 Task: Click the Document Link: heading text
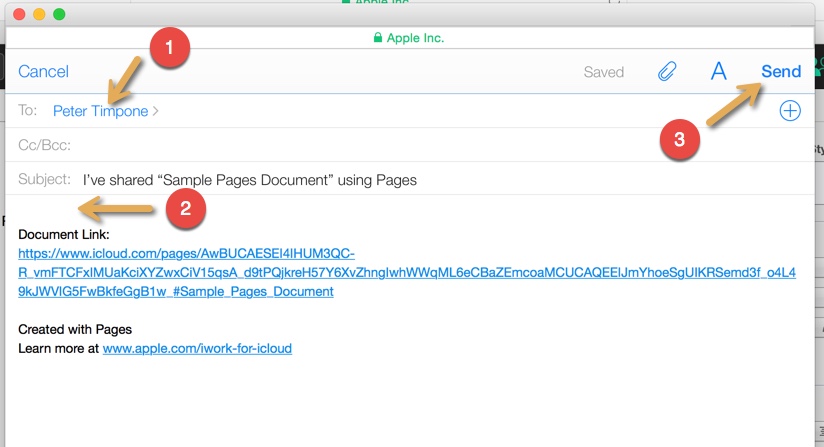pyautogui.click(x=64, y=234)
